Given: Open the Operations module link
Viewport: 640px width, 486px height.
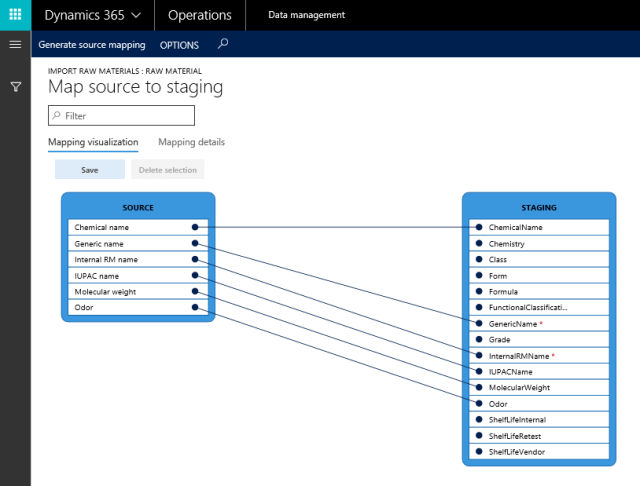Looking at the screenshot, I should click(x=200, y=15).
